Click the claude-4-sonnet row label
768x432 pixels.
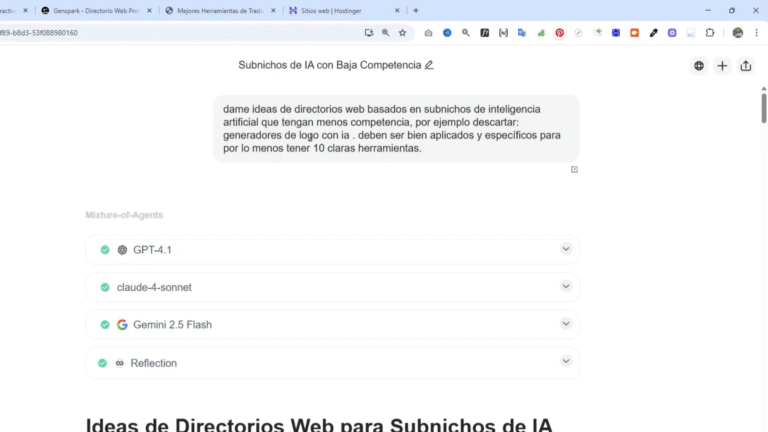pos(154,288)
